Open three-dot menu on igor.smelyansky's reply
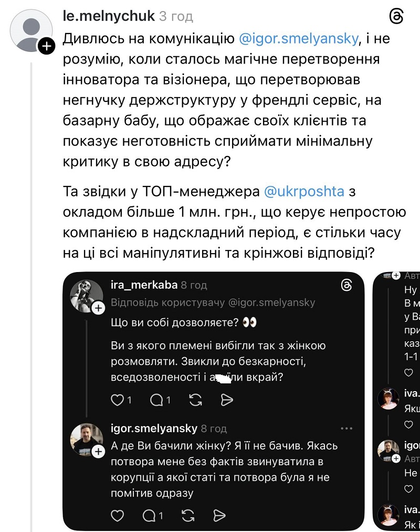Viewport: 420px width, 532px height. click(346, 429)
